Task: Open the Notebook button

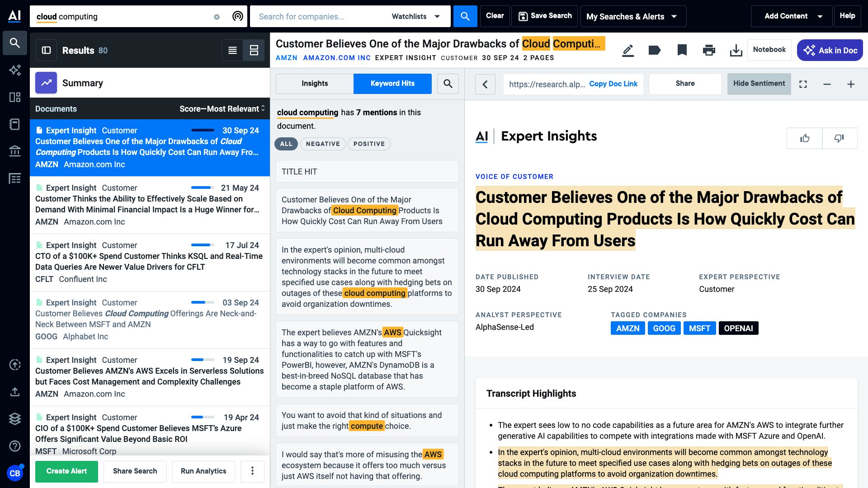Action: [769, 50]
